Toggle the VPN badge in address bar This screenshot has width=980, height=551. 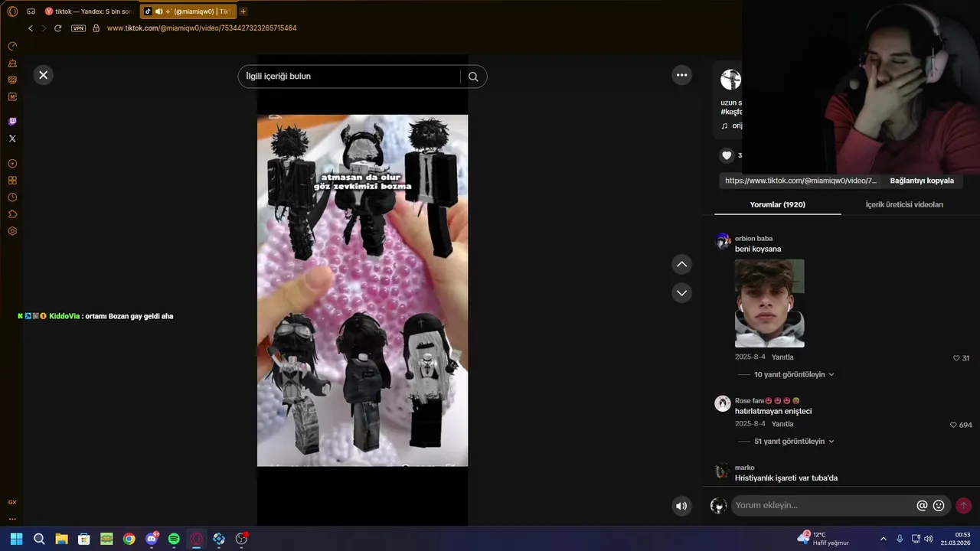78,28
